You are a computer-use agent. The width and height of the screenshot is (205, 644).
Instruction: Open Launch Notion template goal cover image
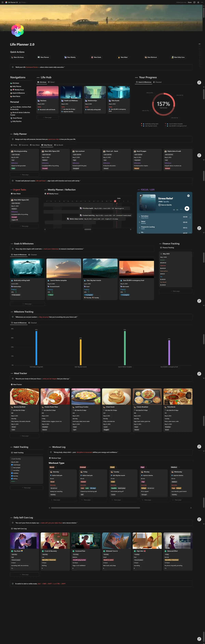click(x=64, y=268)
